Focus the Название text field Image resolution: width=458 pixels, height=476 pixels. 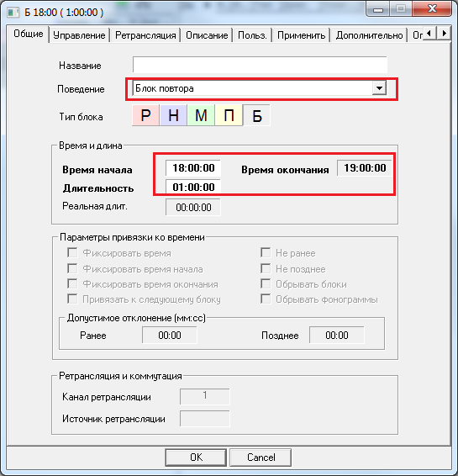pos(260,65)
